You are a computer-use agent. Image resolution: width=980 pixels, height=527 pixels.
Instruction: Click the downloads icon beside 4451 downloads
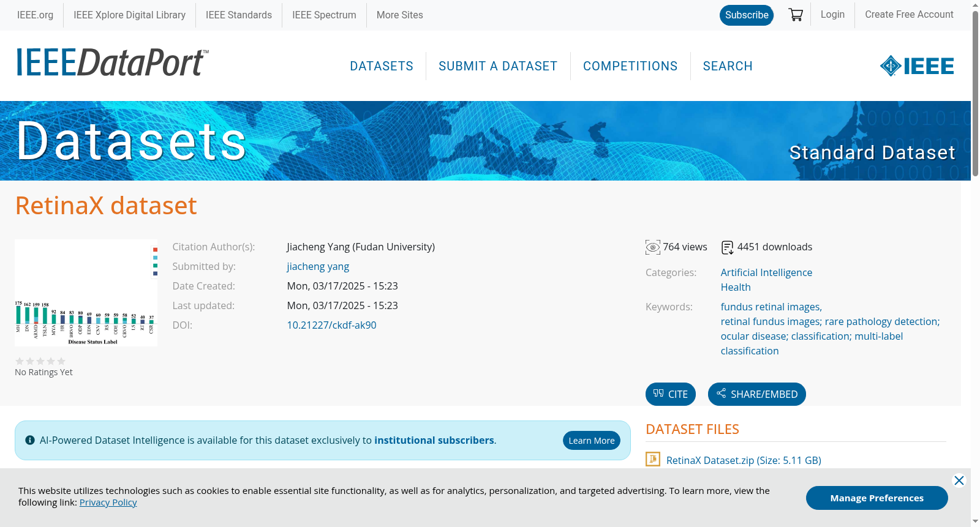pos(728,247)
